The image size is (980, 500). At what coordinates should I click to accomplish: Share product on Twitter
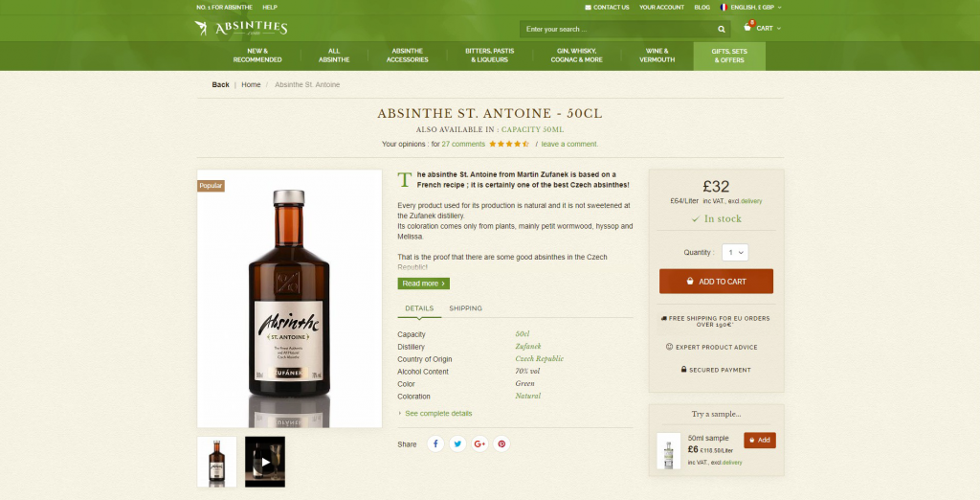[x=457, y=444]
